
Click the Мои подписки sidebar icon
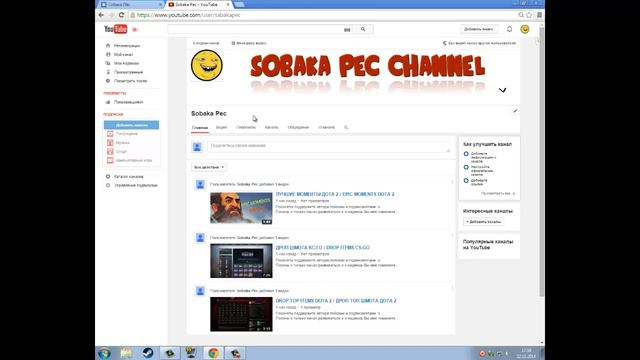(x=108, y=63)
